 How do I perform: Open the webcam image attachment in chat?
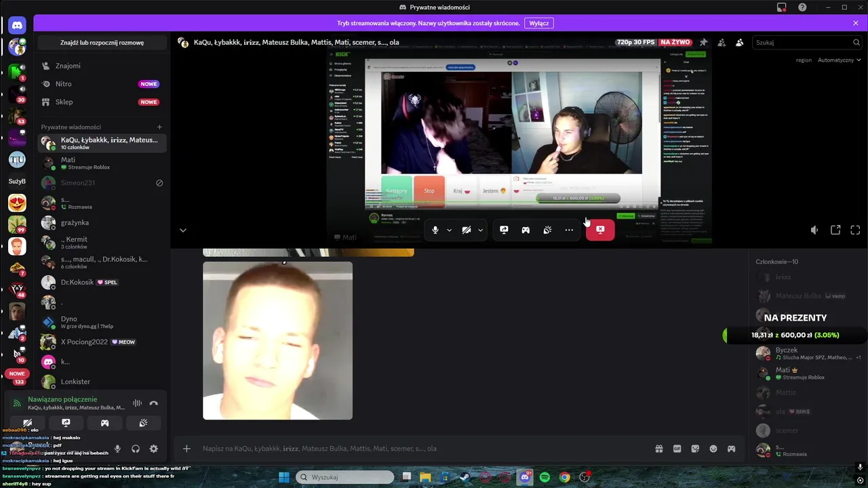pyautogui.click(x=277, y=340)
